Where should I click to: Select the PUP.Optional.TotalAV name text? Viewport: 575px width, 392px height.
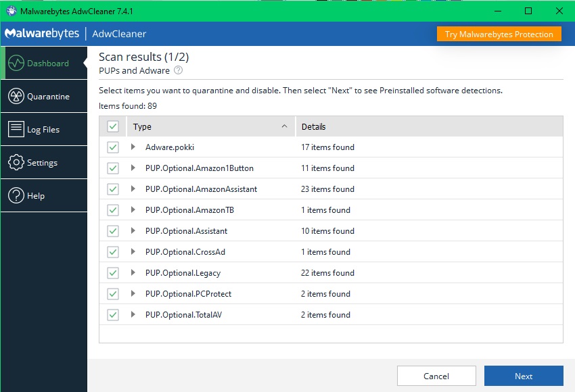(x=184, y=315)
